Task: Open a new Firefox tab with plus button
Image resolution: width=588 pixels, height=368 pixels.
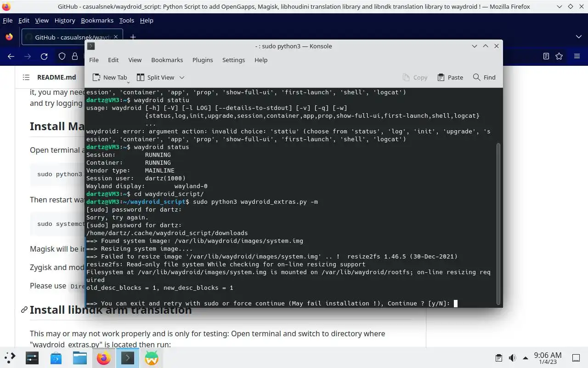Action: (x=133, y=37)
